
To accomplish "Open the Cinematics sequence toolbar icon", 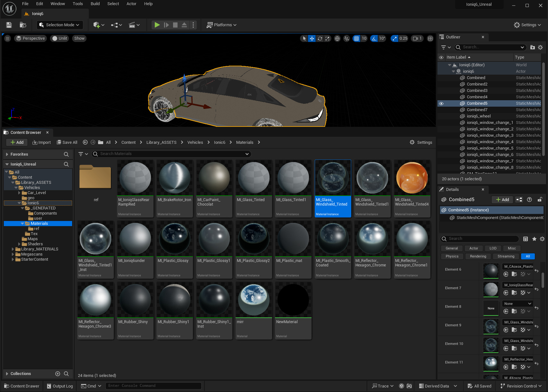I will pyautogui.click(x=134, y=25).
